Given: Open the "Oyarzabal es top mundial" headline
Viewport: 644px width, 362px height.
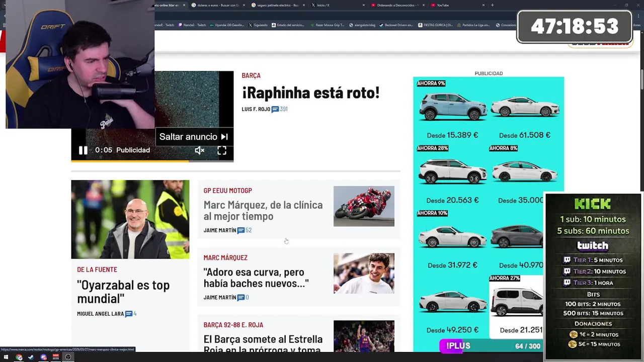Looking at the screenshot, I should (x=123, y=292).
